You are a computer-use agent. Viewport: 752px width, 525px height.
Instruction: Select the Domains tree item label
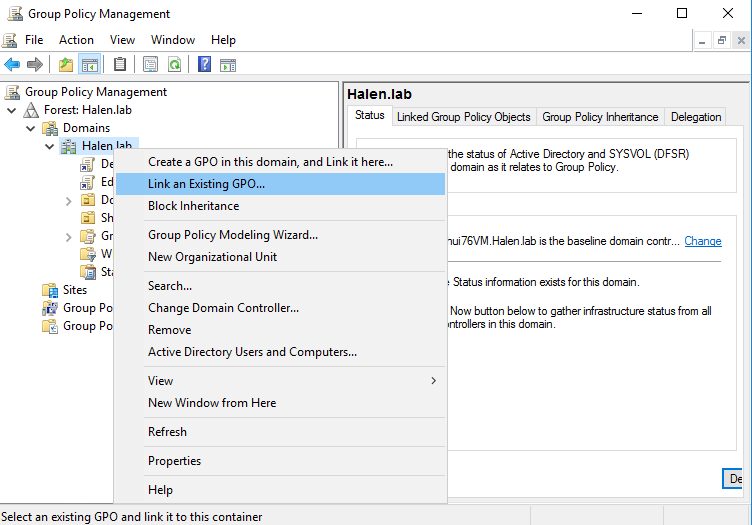pyautogui.click(x=86, y=128)
